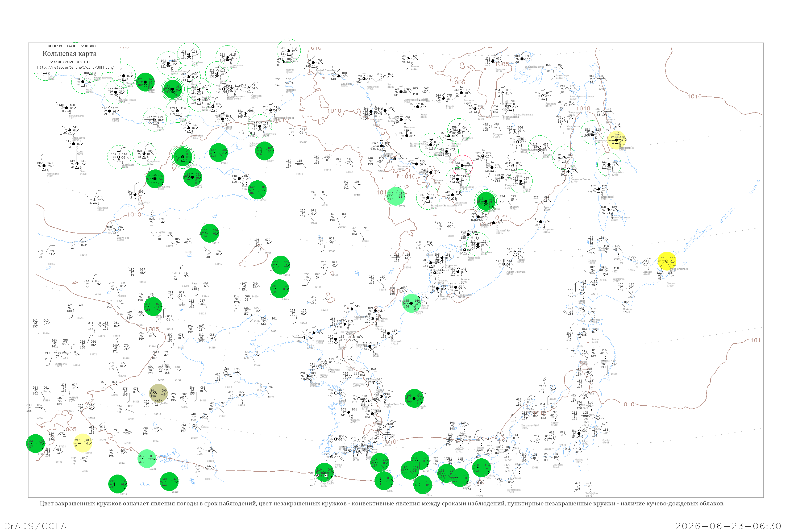Click the dashed green circle around Кыра

(x=154, y=119)
